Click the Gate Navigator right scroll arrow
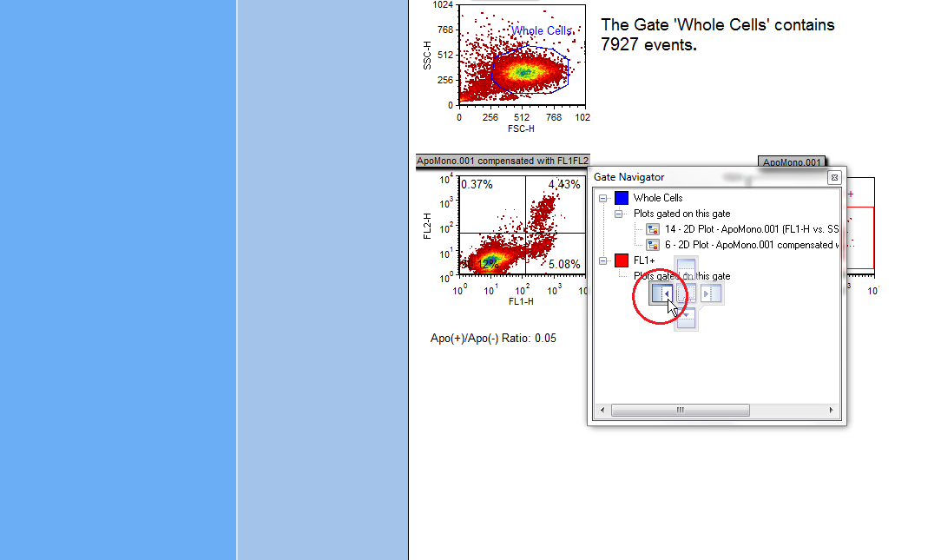The image size is (941, 560). [x=831, y=410]
